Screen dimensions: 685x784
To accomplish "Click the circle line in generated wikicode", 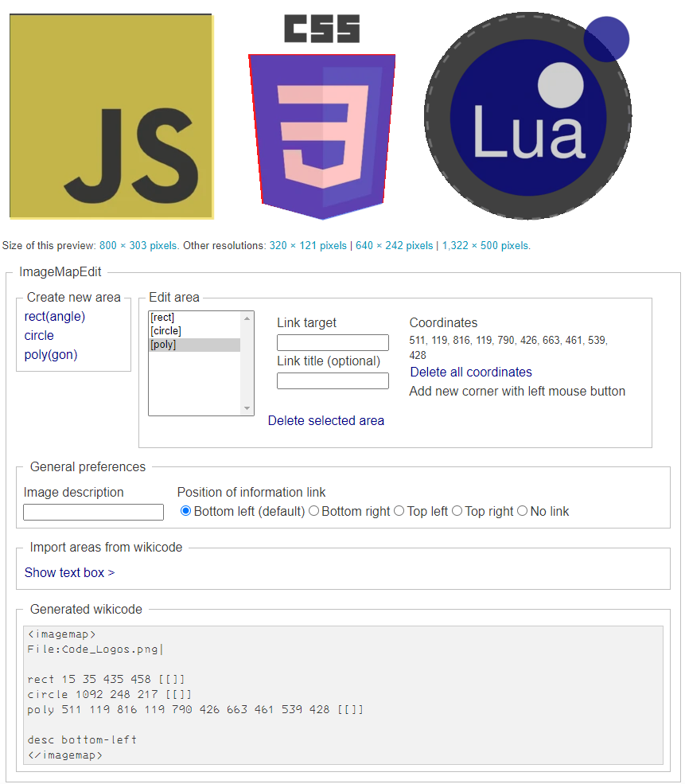I will point(110,695).
